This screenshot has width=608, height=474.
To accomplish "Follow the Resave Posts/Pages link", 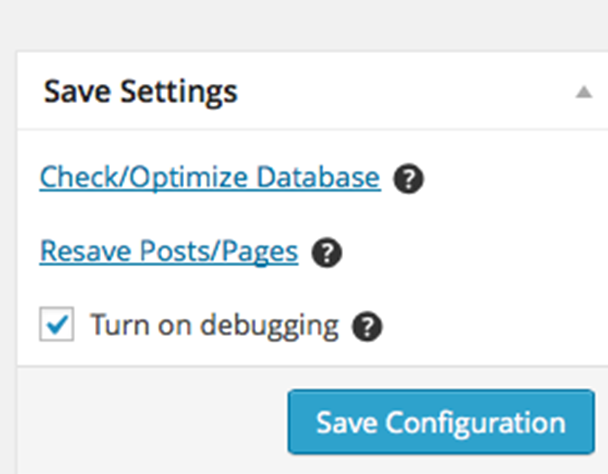I will [x=169, y=251].
